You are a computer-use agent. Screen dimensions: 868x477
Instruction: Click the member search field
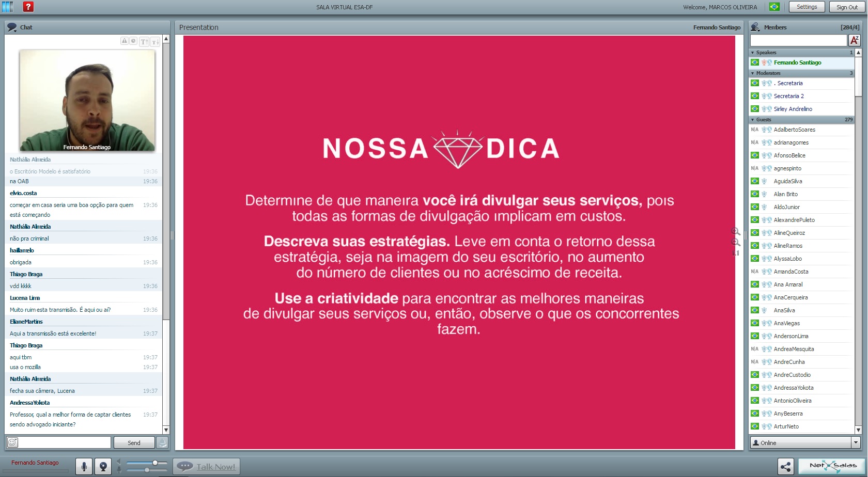pyautogui.click(x=798, y=40)
